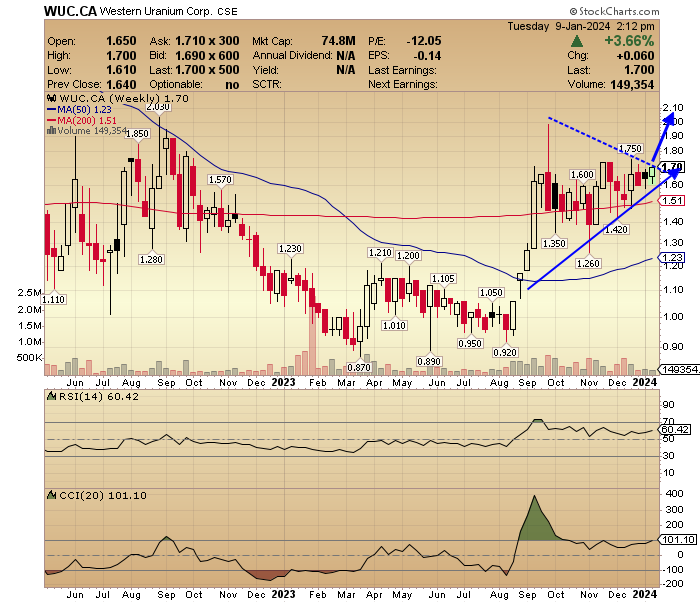
Task: Click the blue 1.23 MA axis tag
Action: pyautogui.click(x=672, y=257)
